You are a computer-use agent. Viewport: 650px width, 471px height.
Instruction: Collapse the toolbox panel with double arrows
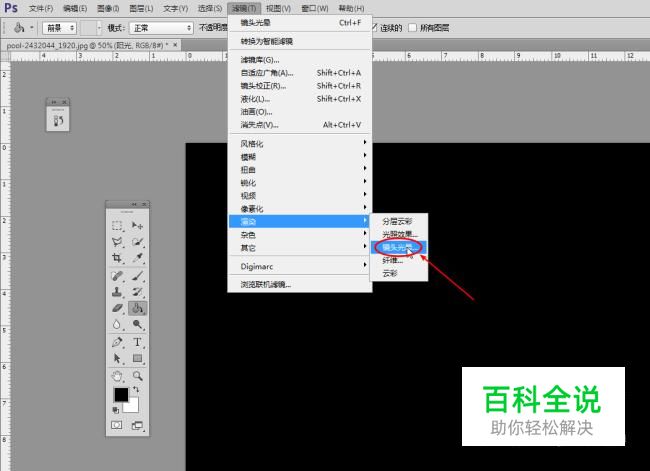pyautogui.click(x=134, y=204)
